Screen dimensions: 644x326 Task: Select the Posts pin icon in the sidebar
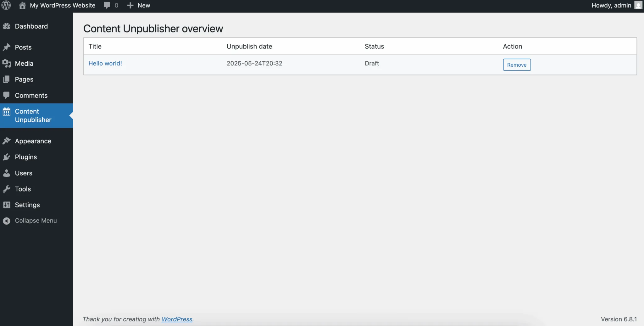pos(7,47)
